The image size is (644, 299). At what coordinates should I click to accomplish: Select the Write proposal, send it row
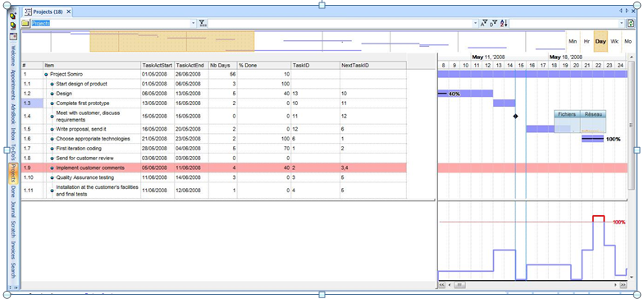point(213,129)
